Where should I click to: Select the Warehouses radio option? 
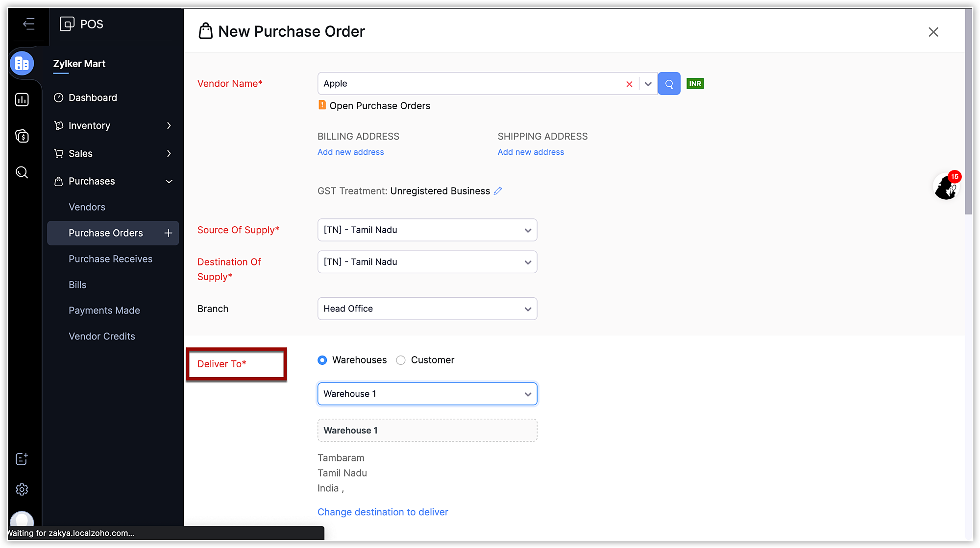[322, 360]
